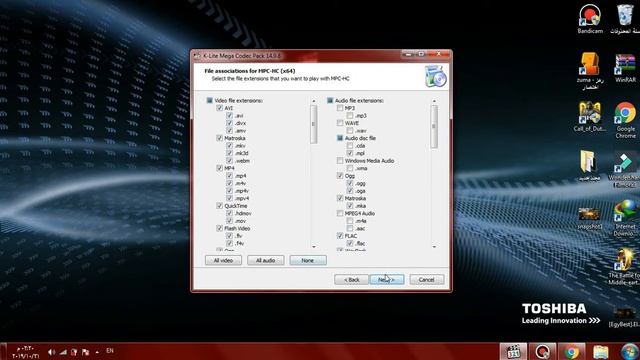
Task: Toggle the Audio disc file group checkbox
Action: point(340,138)
